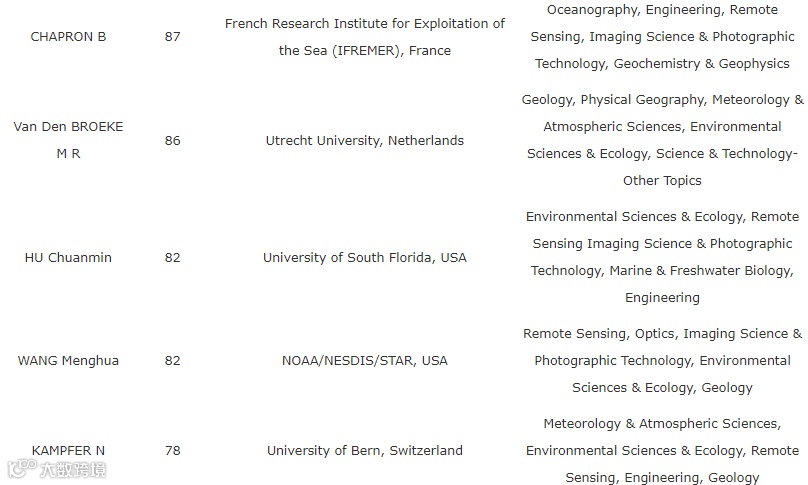Click French Research Institute IFREMER affiliation
Screen dimensions: 808x485
coord(365,37)
